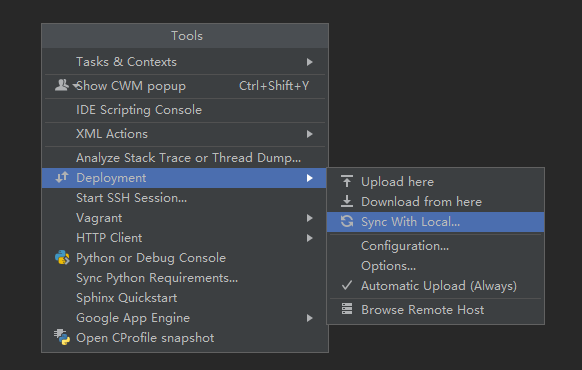The height and width of the screenshot is (370, 582).
Task: Click the Deployment up-down arrows icon
Action: point(62,177)
